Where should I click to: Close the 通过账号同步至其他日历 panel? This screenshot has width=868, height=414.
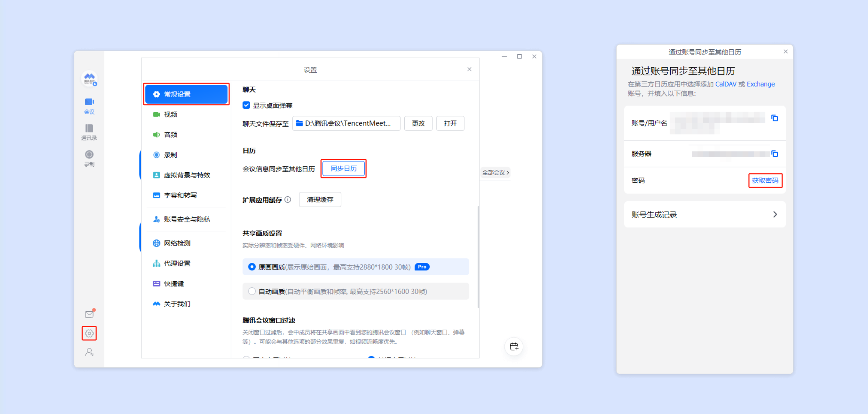(x=785, y=51)
